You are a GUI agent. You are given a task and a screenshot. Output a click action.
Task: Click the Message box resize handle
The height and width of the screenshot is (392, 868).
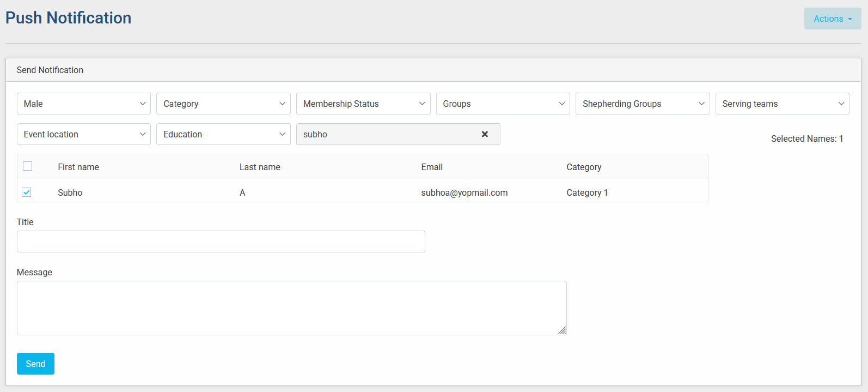[x=562, y=330]
